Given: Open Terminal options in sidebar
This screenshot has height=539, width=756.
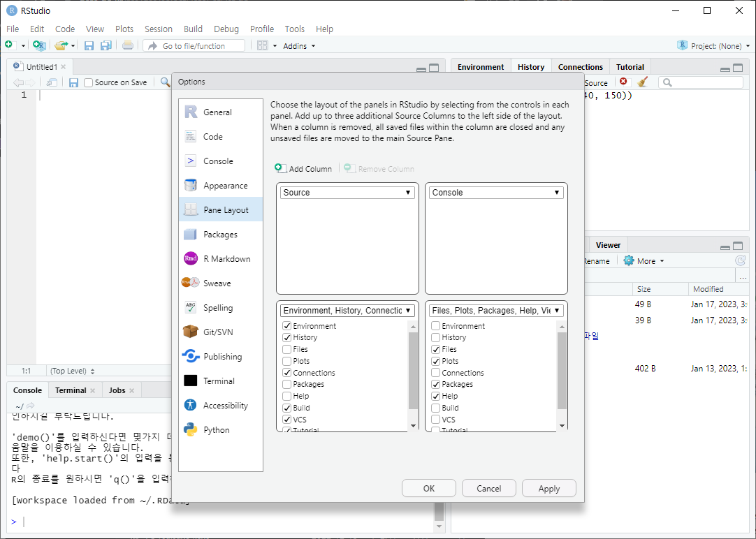Looking at the screenshot, I should tap(220, 381).
